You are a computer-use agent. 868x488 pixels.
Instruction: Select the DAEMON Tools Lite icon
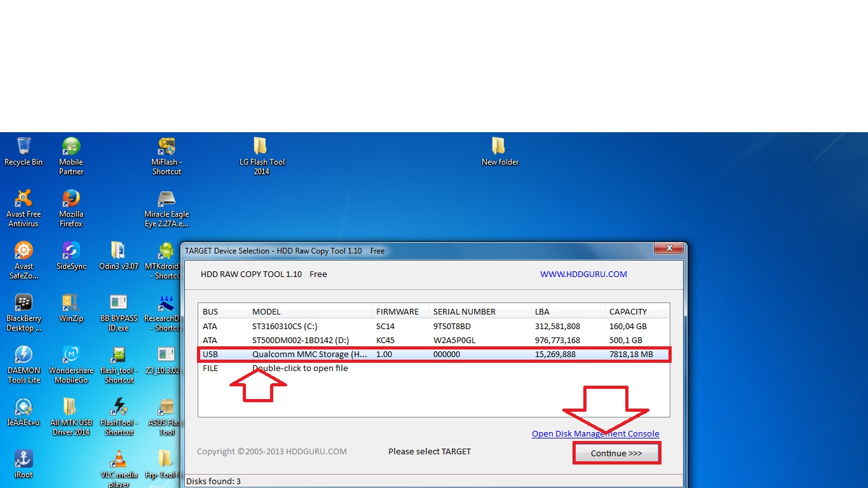(x=24, y=365)
